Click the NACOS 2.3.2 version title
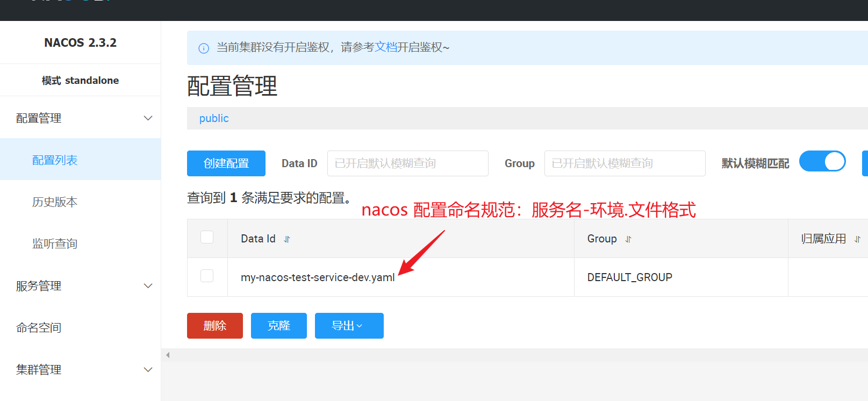Viewport: 868px width, 401px height. tap(81, 42)
